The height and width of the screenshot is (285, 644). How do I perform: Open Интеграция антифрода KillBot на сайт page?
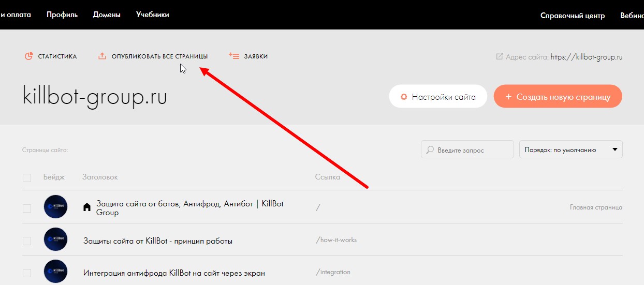pos(174,273)
